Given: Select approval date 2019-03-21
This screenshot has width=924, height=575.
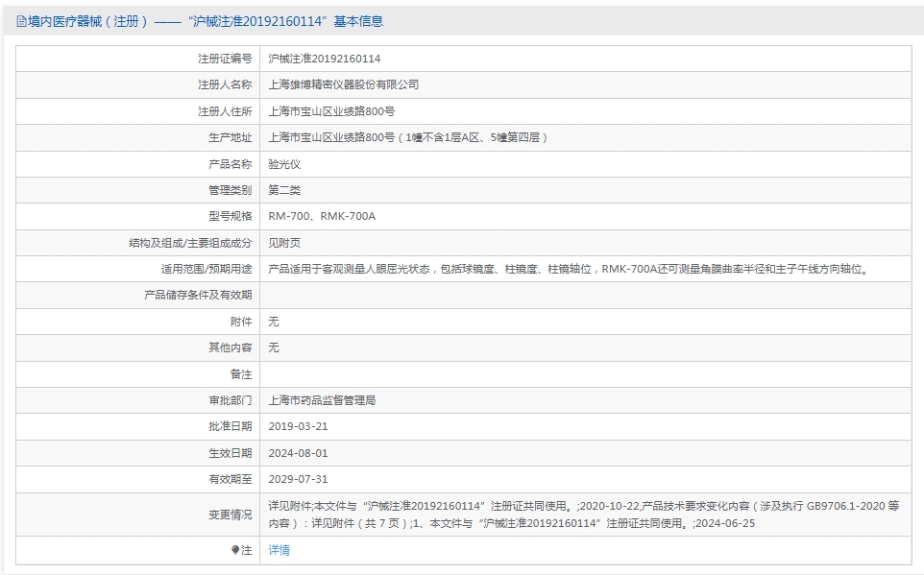Looking at the screenshot, I should [298, 426].
